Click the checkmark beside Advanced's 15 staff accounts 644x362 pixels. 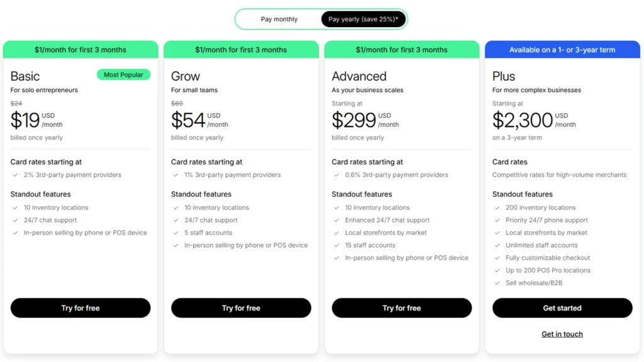[x=336, y=245]
